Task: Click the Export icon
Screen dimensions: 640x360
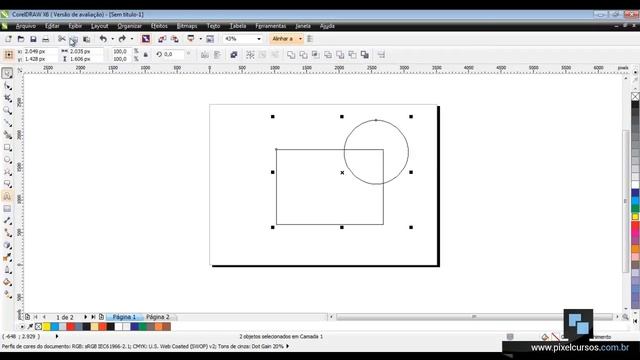Action: (175, 39)
